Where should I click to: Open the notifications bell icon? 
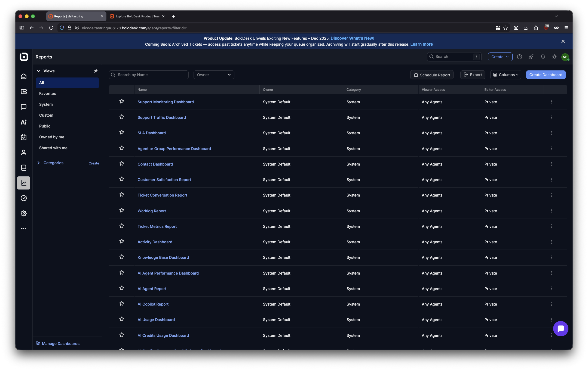click(x=543, y=57)
